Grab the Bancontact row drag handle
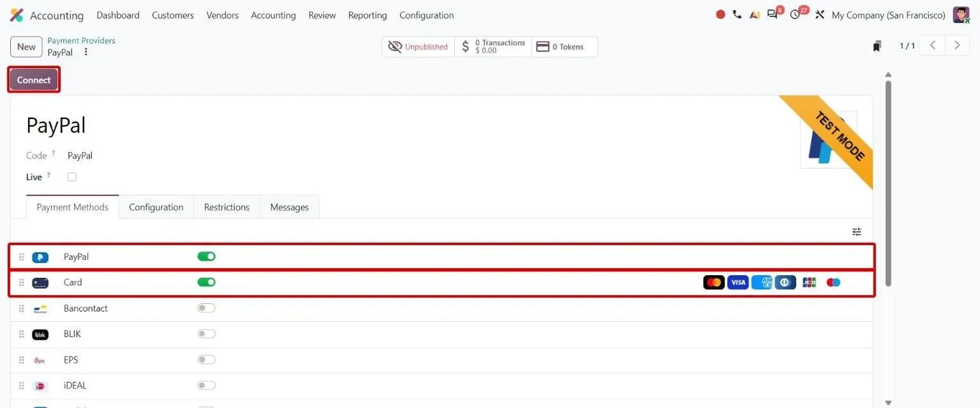Viewport: 980px width, 408px height. click(21, 309)
